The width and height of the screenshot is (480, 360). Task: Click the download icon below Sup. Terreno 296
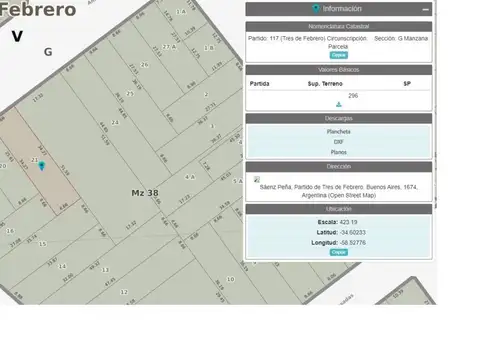[x=339, y=105]
